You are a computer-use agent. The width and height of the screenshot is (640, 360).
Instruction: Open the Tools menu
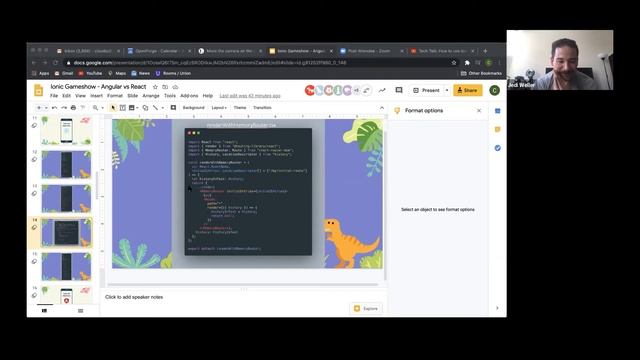click(x=170, y=96)
